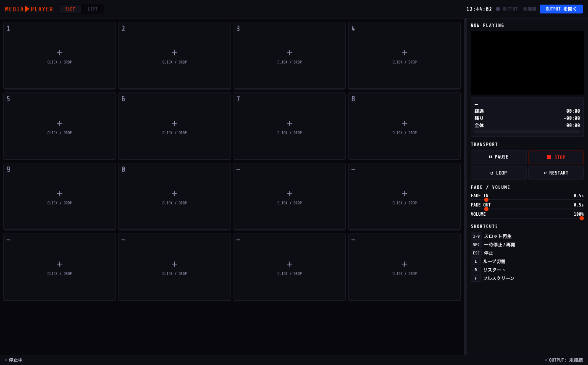This screenshot has width=588, height=365.
Task: Switch to the LIST view tab
Action: (92, 9)
